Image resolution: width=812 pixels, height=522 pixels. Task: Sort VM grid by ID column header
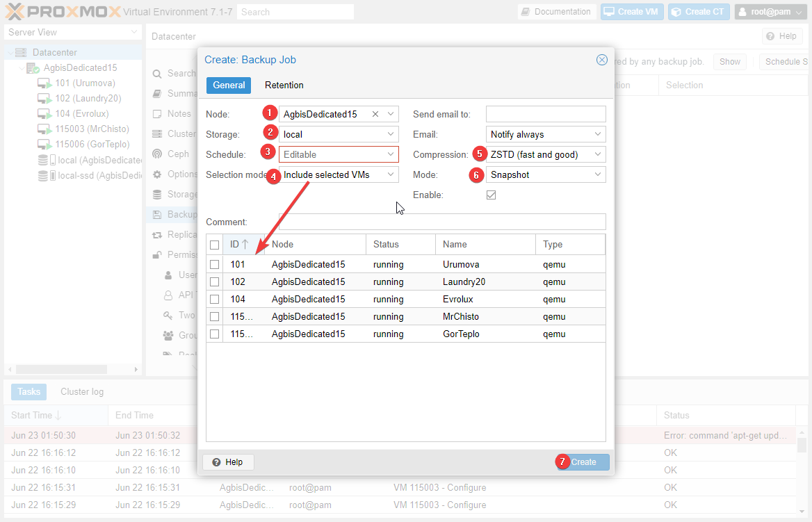coord(243,245)
